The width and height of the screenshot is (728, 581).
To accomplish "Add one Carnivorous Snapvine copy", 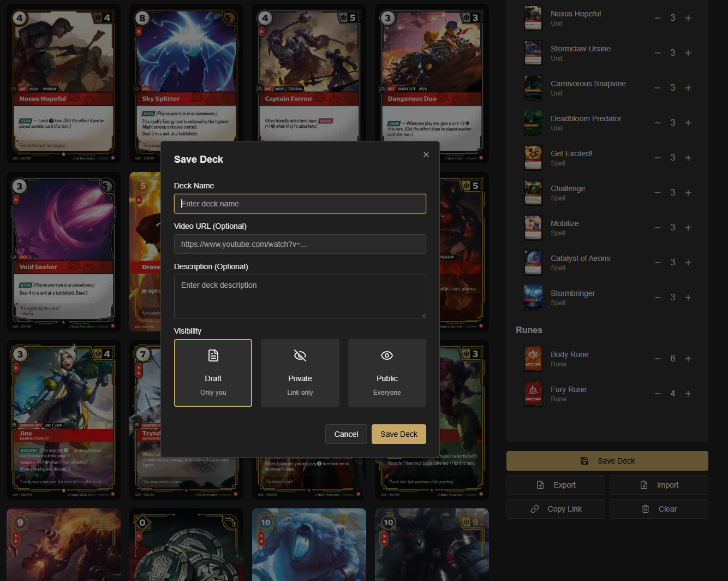I will (x=688, y=88).
